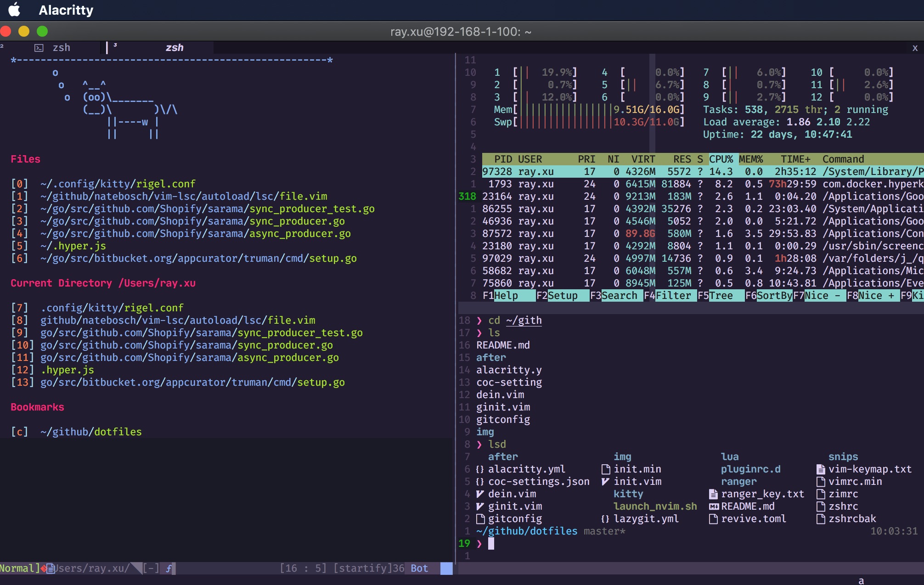
Task: Click the CPU% column header in htop
Action: [x=721, y=159]
